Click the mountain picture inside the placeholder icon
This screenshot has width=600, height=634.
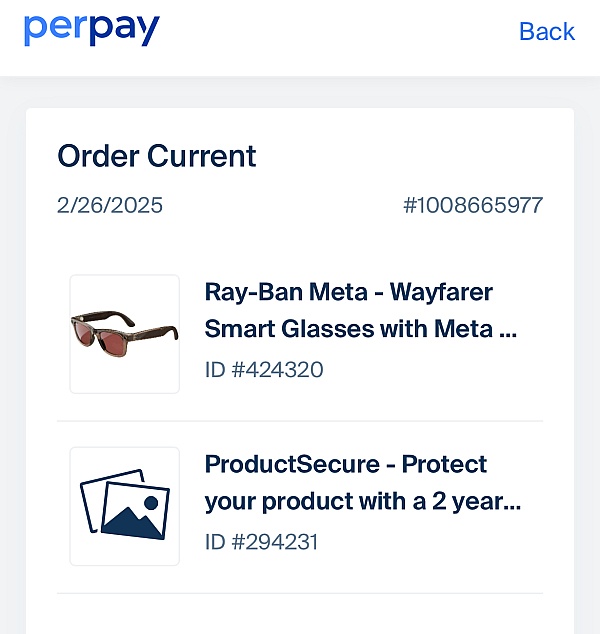pos(135,511)
